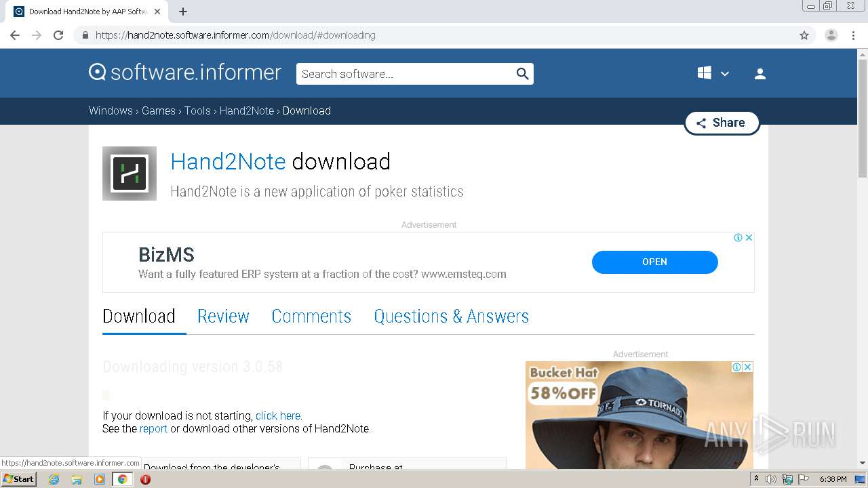Click the volume icon in system tray
This screenshot has width=868, height=488.
771,479
